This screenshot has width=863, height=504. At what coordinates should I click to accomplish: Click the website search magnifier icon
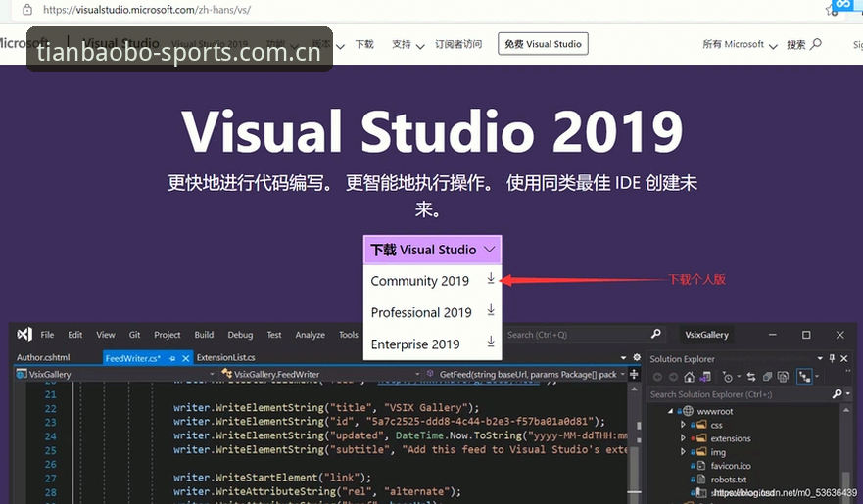pyautogui.click(x=816, y=43)
